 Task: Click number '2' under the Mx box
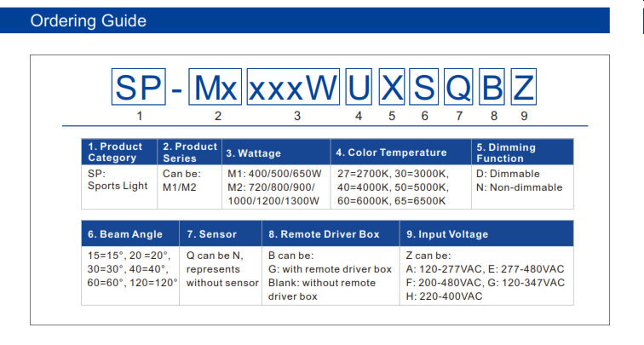(x=218, y=116)
